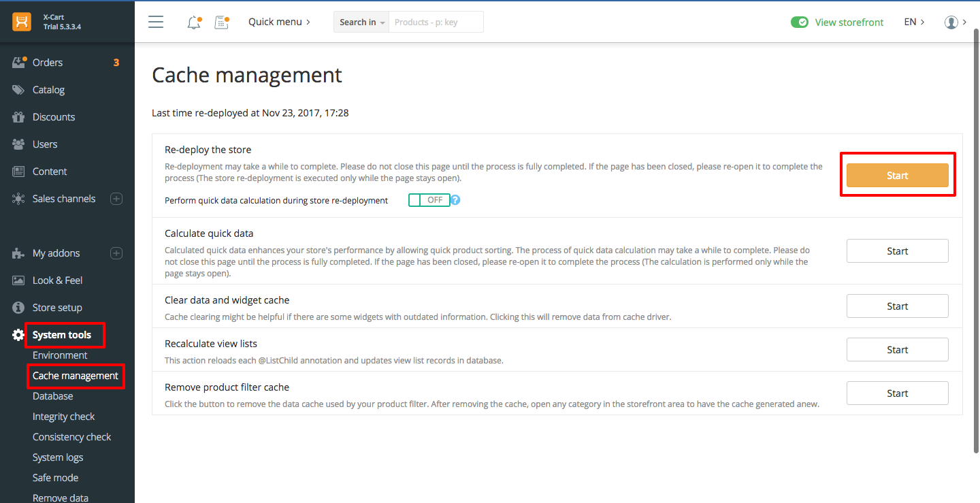Click the product search input field
The width and height of the screenshot is (980, 503).
click(x=436, y=22)
